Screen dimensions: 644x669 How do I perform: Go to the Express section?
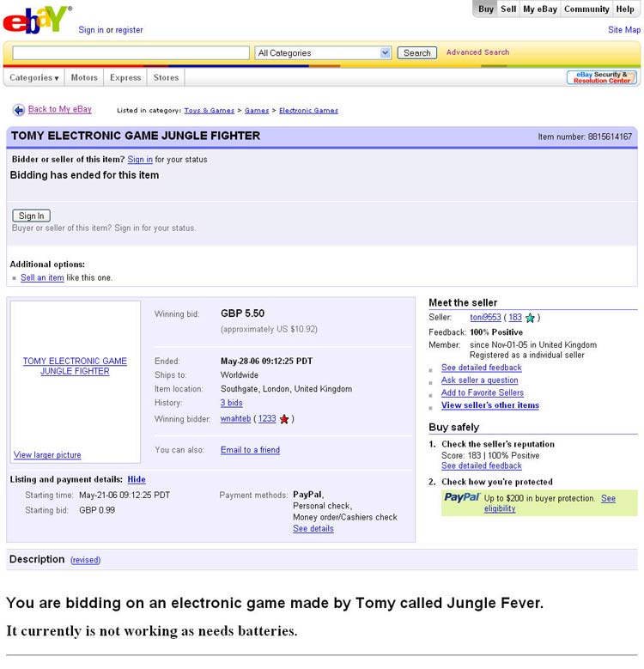tap(125, 77)
